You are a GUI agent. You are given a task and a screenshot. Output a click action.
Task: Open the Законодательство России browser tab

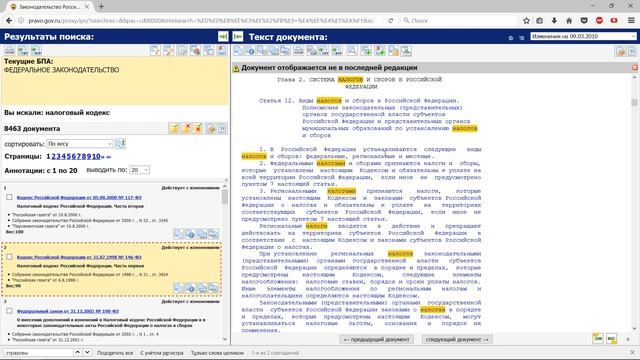(50, 7)
